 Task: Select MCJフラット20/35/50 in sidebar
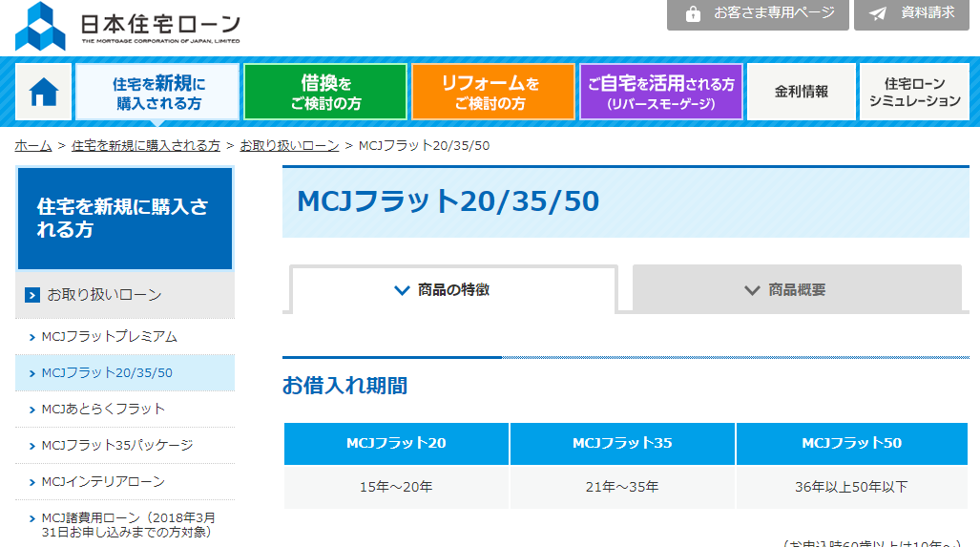pos(125,373)
